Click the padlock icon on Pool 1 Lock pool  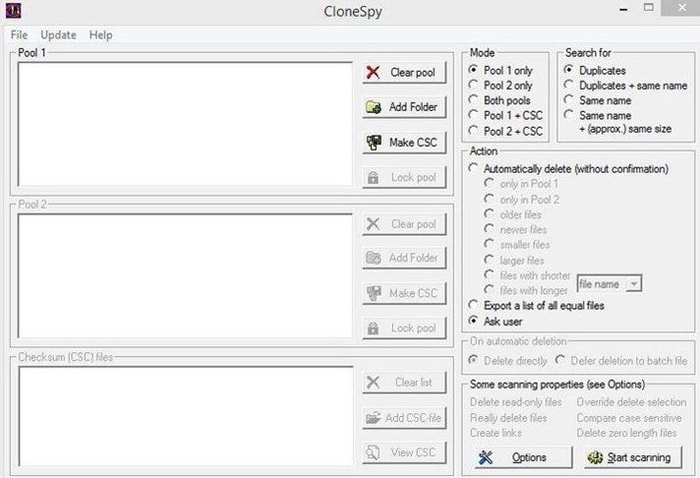click(373, 177)
